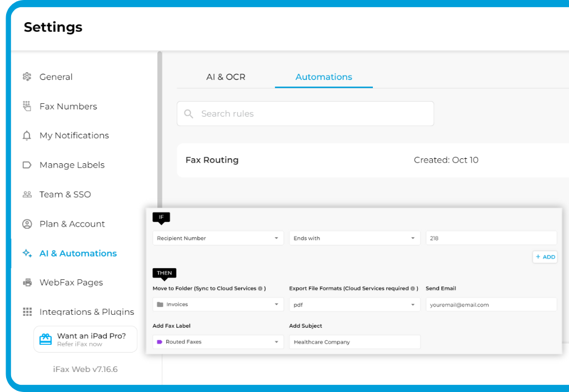Click the Search rules field
This screenshot has height=392, width=569.
click(305, 113)
